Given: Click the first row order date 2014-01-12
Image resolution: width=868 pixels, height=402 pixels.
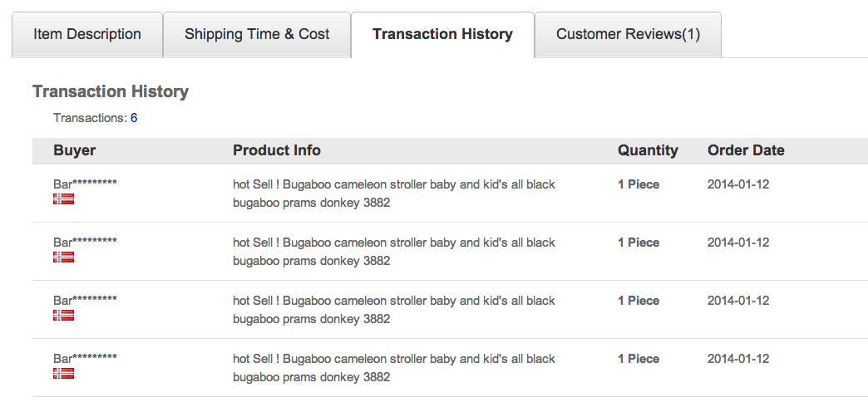Looking at the screenshot, I should click(x=738, y=184).
